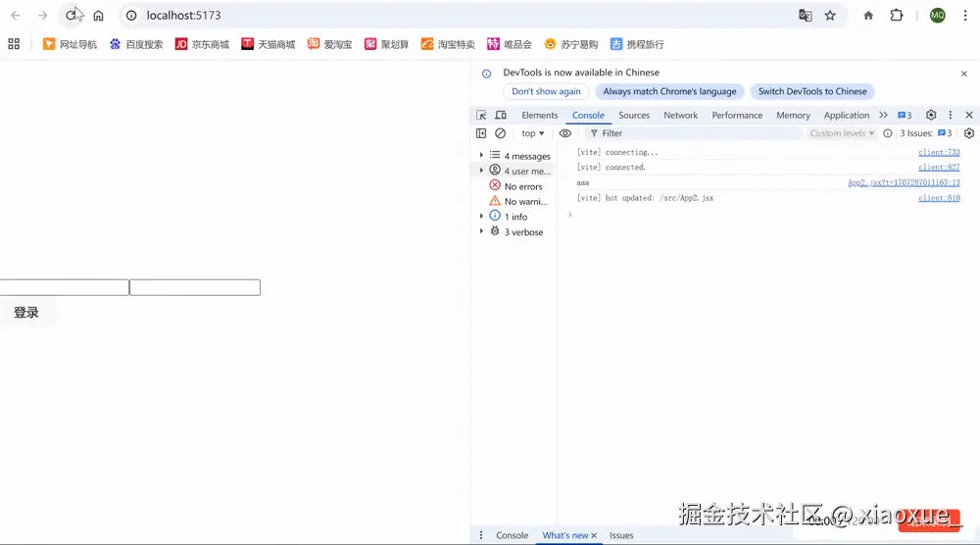
Task: Switch to the Sources tab
Action: (x=634, y=115)
